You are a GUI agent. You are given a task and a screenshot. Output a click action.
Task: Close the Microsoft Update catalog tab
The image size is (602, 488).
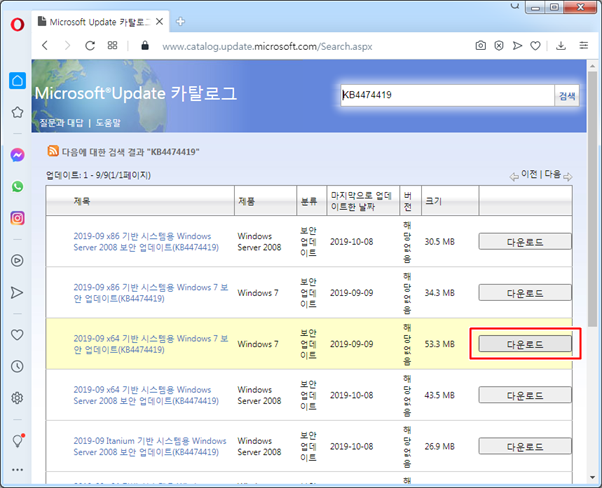pyautogui.click(x=159, y=22)
